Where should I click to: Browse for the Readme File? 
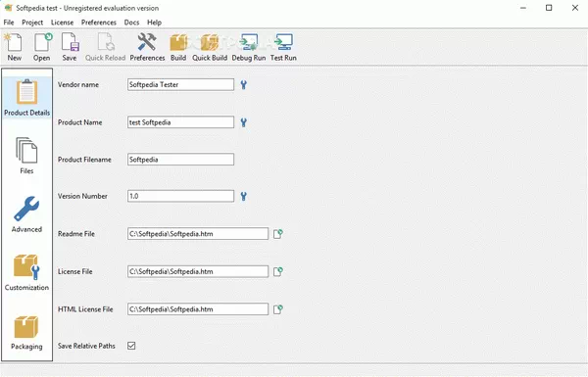coord(278,234)
